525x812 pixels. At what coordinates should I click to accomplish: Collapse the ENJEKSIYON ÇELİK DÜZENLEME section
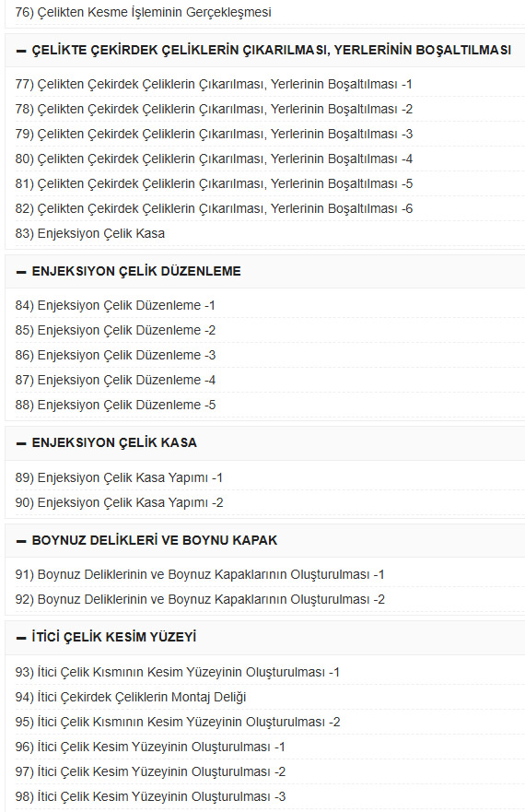tap(21, 272)
